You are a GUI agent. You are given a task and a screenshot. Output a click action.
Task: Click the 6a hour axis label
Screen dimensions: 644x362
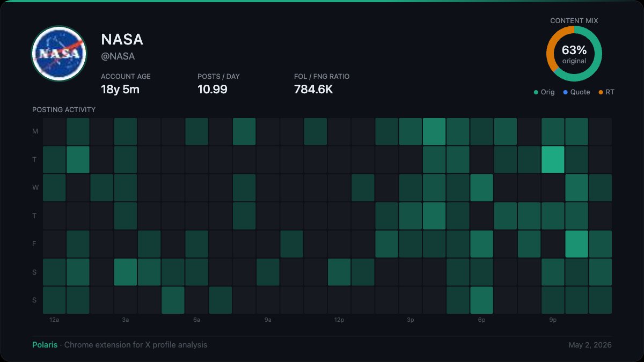coord(196,320)
